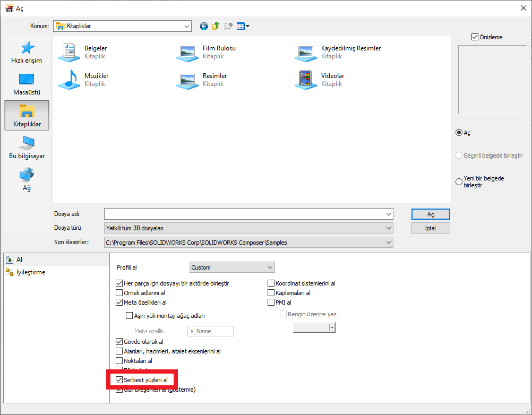Go up one folder level icon
Screen dimensions: 532x415
[216, 26]
